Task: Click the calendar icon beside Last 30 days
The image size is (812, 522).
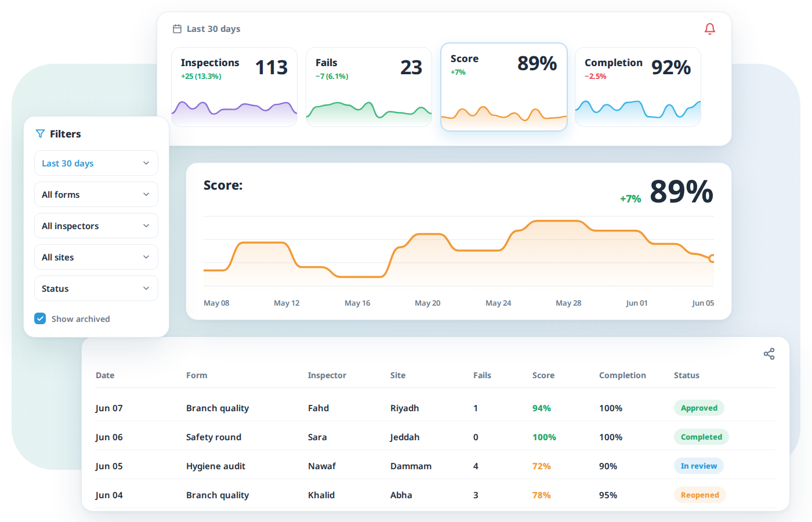Action: click(177, 29)
